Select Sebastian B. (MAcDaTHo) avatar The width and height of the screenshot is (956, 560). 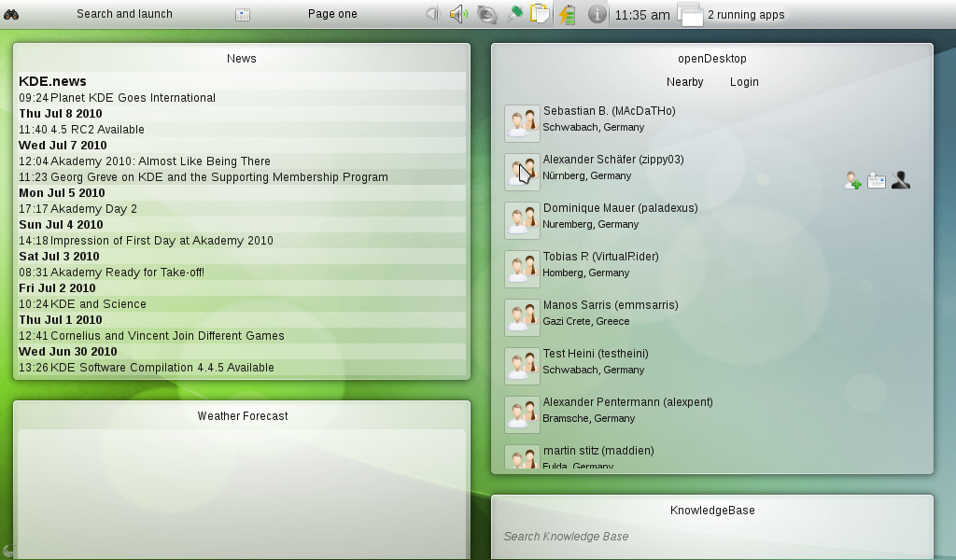522,123
